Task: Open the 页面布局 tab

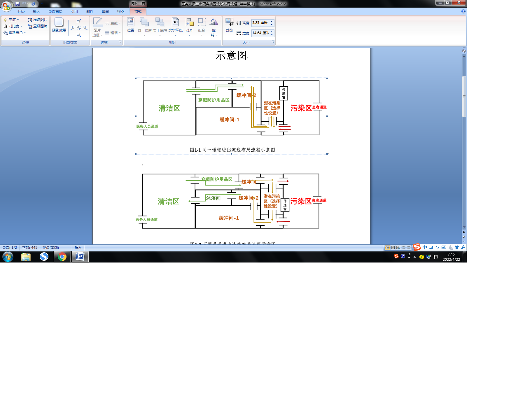Action: [x=55, y=12]
